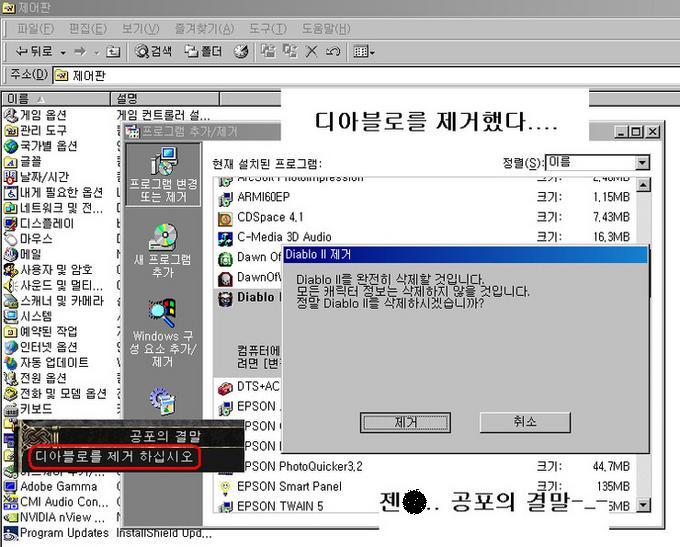Open the 날짜/시간 item

[36, 177]
